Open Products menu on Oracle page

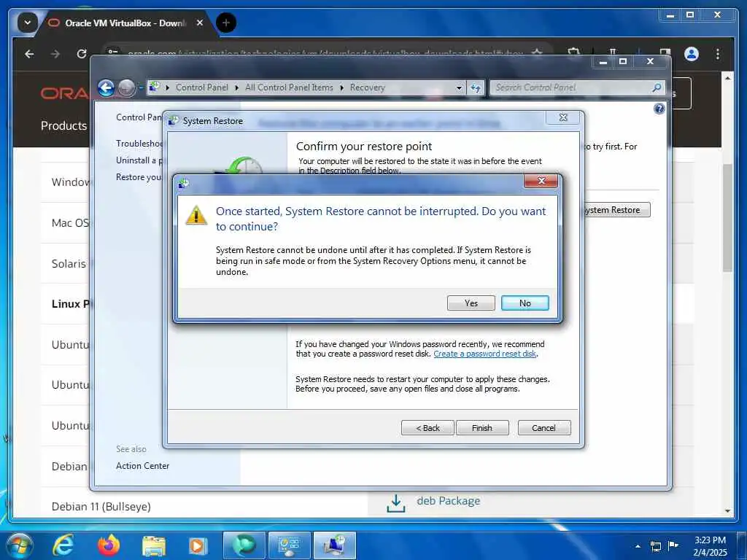tap(64, 125)
